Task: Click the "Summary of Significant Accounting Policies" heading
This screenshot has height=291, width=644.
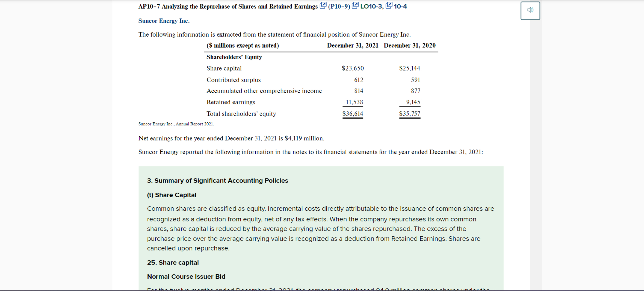Action: (x=217, y=181)
